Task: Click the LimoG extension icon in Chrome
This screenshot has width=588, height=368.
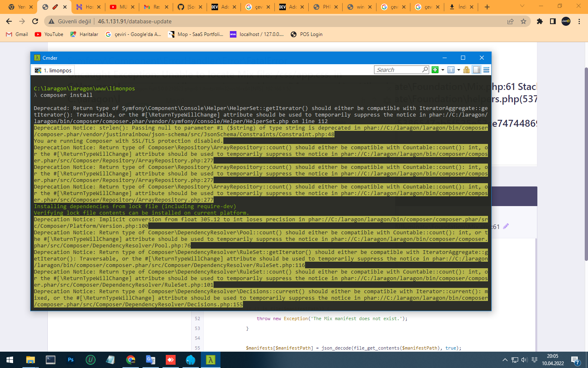Action: click(566, 21)
